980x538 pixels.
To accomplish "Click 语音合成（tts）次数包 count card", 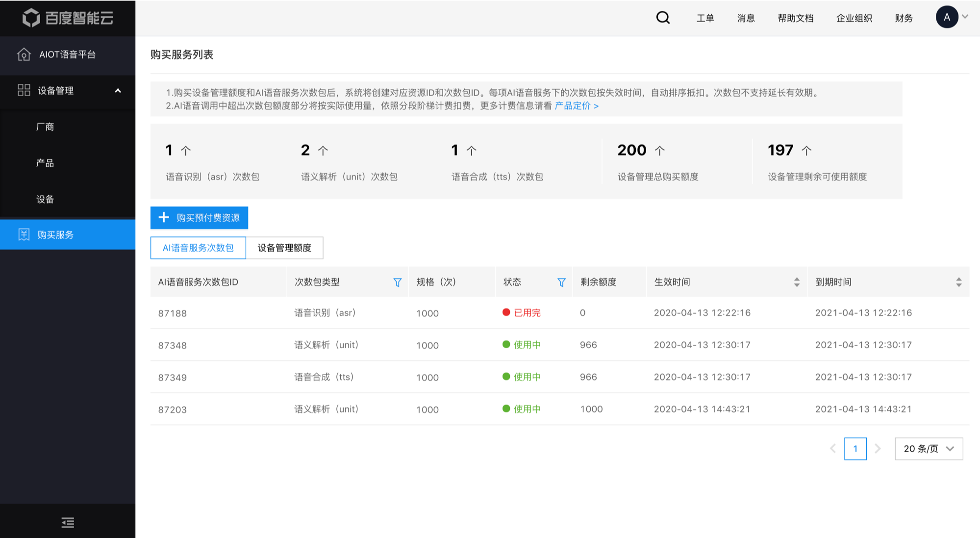I will (x=497, y=162).
